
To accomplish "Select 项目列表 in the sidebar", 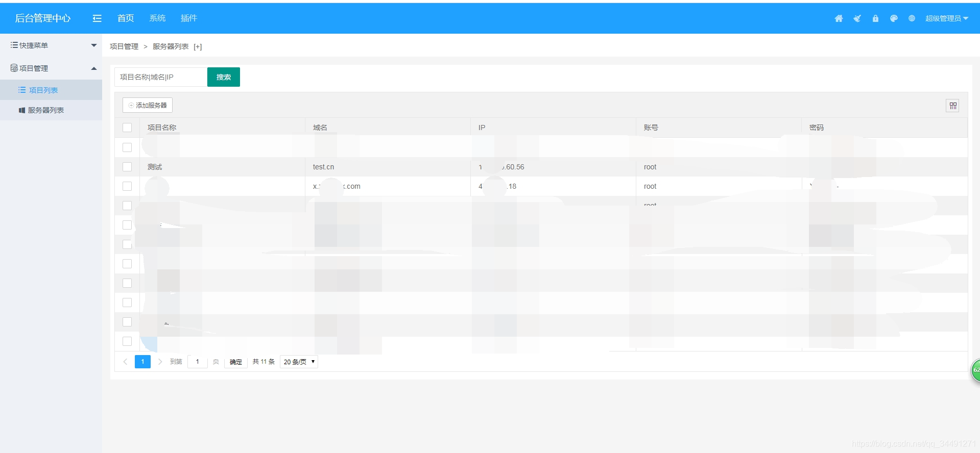I will click(51, 90).
